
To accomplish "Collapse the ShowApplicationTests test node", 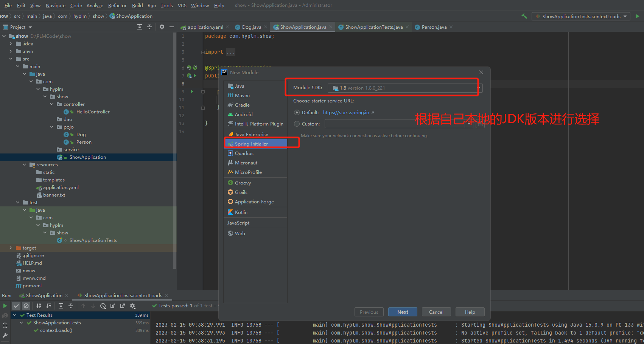I will point(22,322).
